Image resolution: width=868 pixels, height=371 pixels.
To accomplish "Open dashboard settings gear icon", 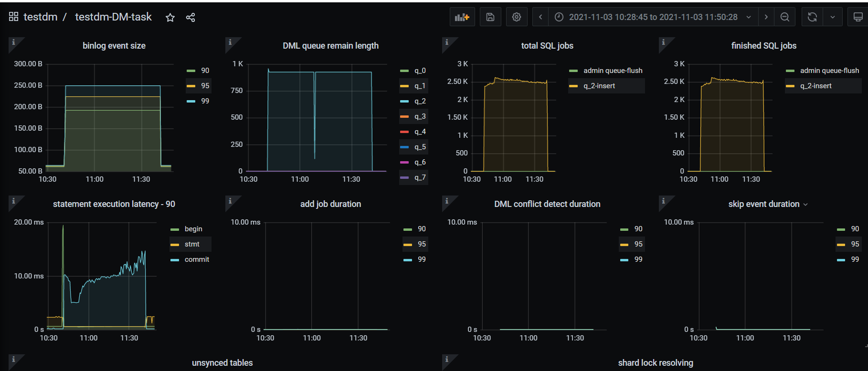I will tap(516, 17).
